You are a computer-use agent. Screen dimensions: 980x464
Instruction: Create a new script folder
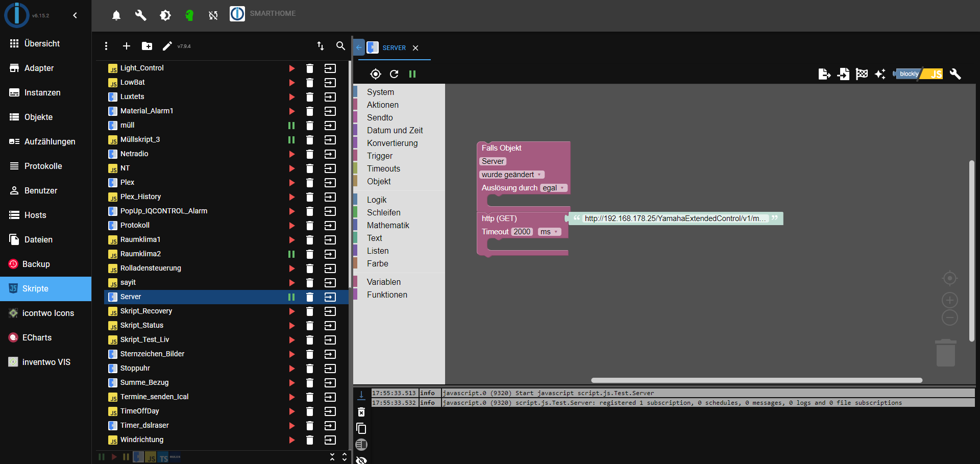(147, 46)
